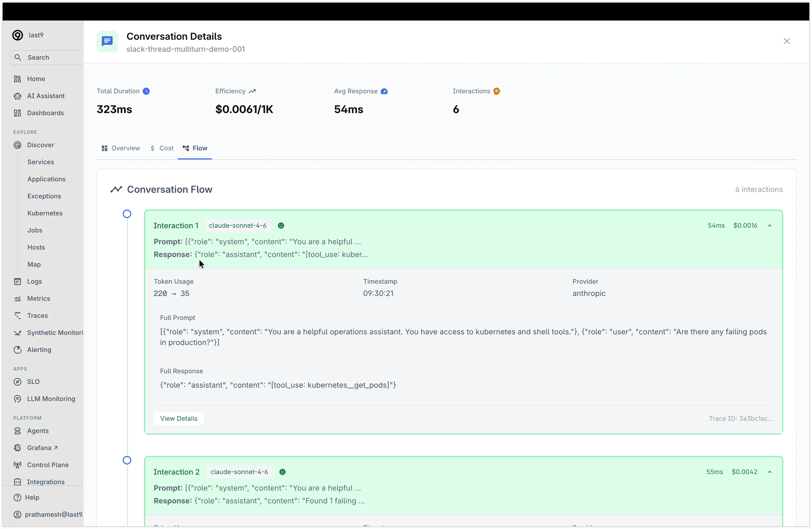Click the $0.0061/1K efficiency value

[x=244, y=109]
